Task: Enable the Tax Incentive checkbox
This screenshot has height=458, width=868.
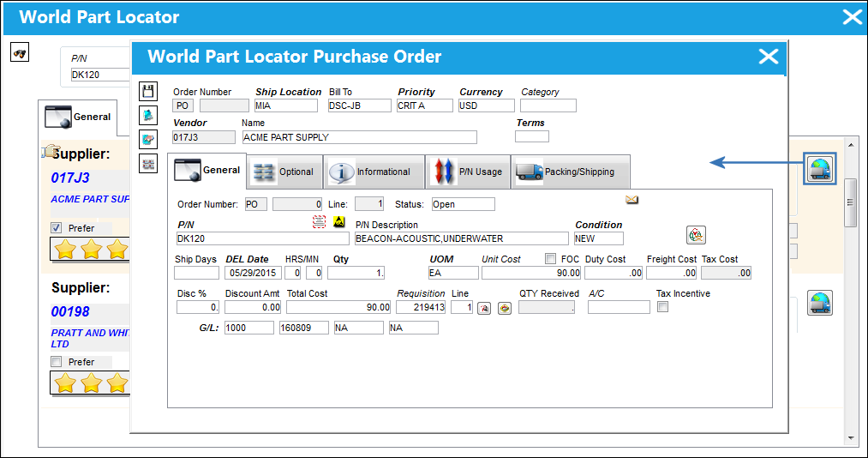Action: click(662, 306)
